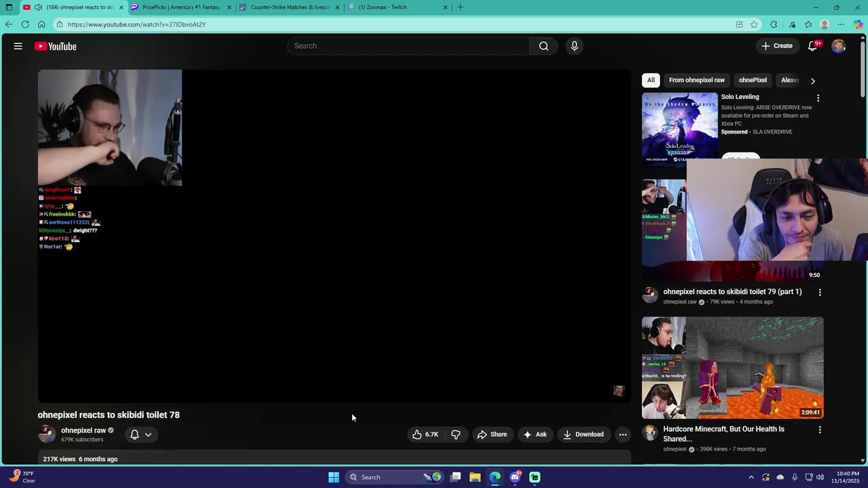
Task: Select the All filter chip
Action: point(651,80)
